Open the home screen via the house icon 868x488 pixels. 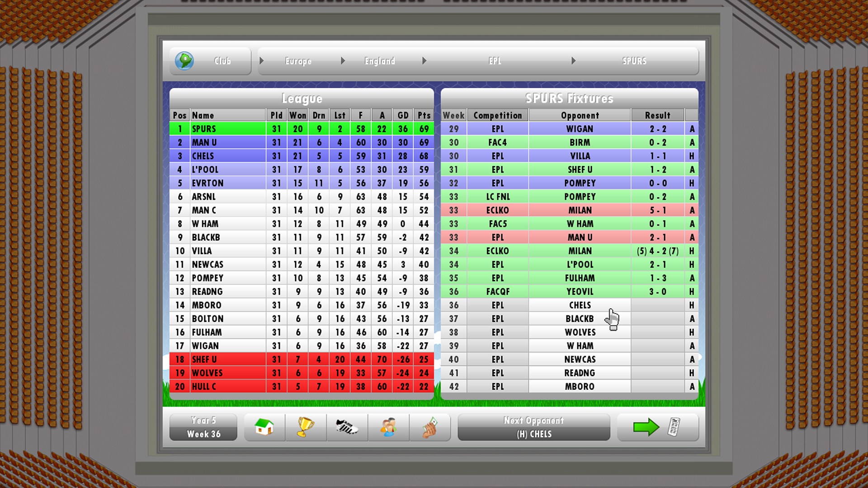[x=264, y=427]
